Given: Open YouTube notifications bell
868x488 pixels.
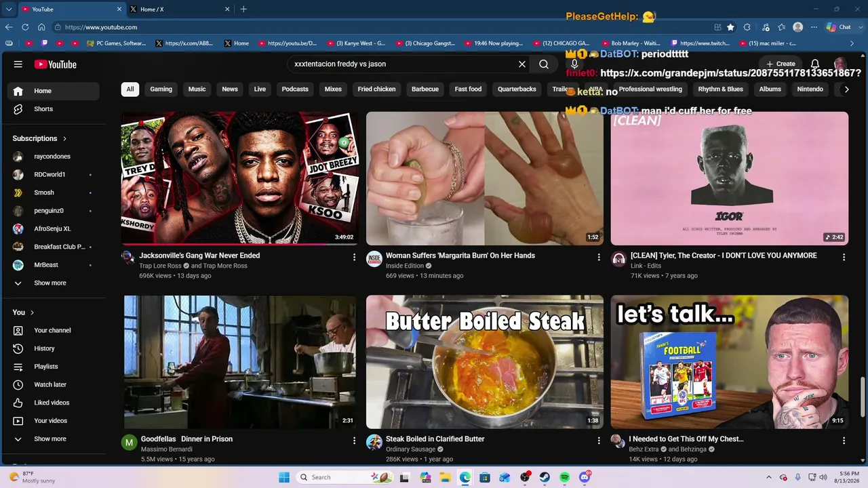Looking at the screenshot, I should point(815,64).
